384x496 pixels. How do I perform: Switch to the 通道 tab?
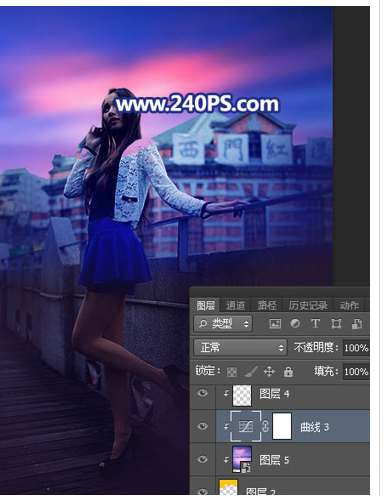pos(235,305)
